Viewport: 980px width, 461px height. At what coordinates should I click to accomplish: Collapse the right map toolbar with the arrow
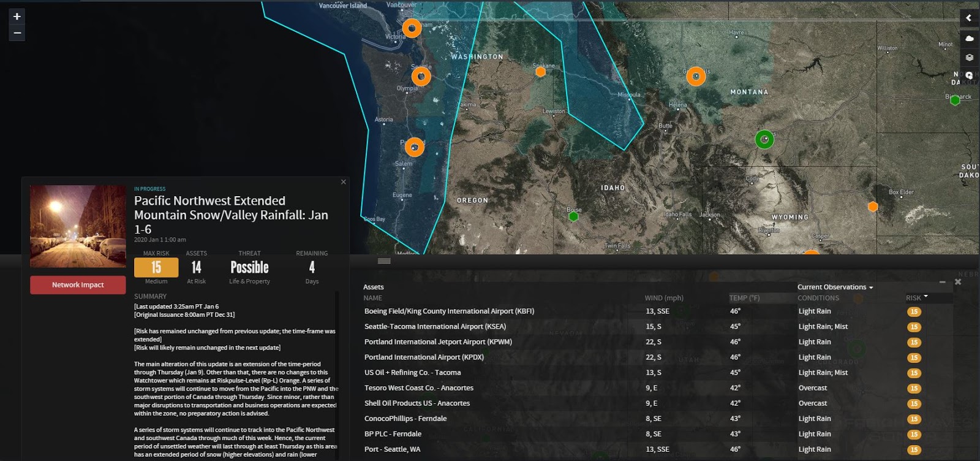coord(969,18)
